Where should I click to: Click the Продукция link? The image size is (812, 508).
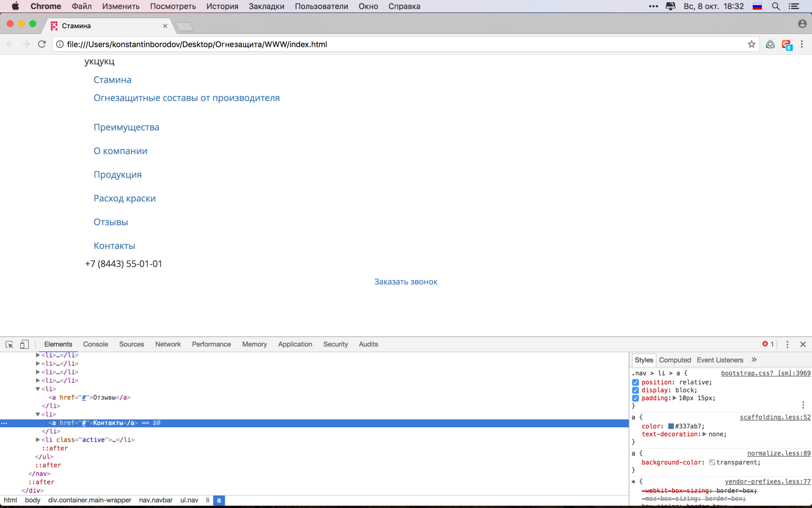pyautogui.click(x=118, y=175)
